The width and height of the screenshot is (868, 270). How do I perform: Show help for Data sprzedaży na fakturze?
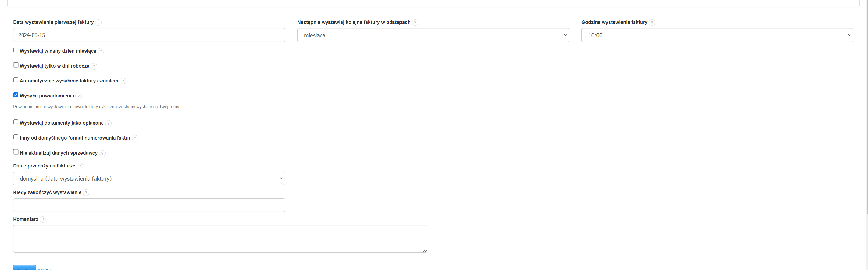point(80,166)
